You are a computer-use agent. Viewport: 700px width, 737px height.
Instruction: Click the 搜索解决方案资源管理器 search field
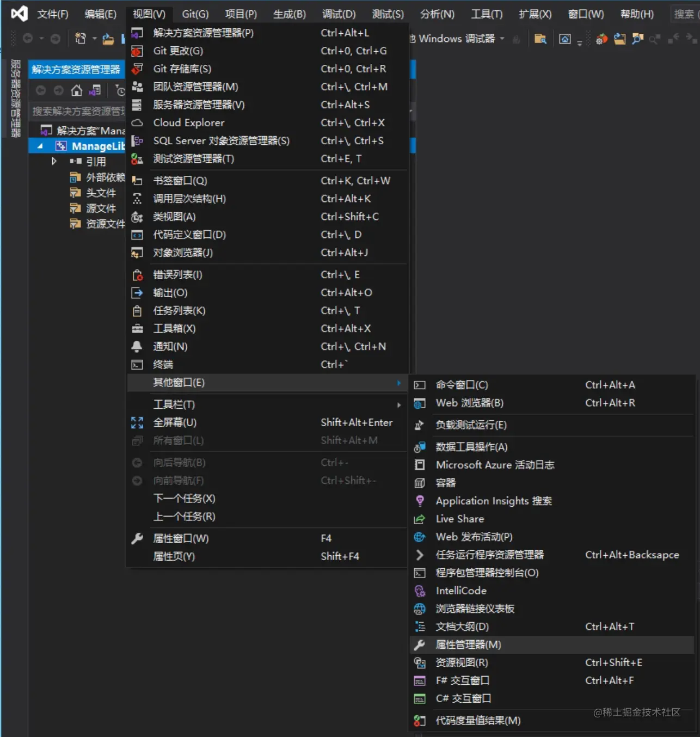click(x=77, y=112)
